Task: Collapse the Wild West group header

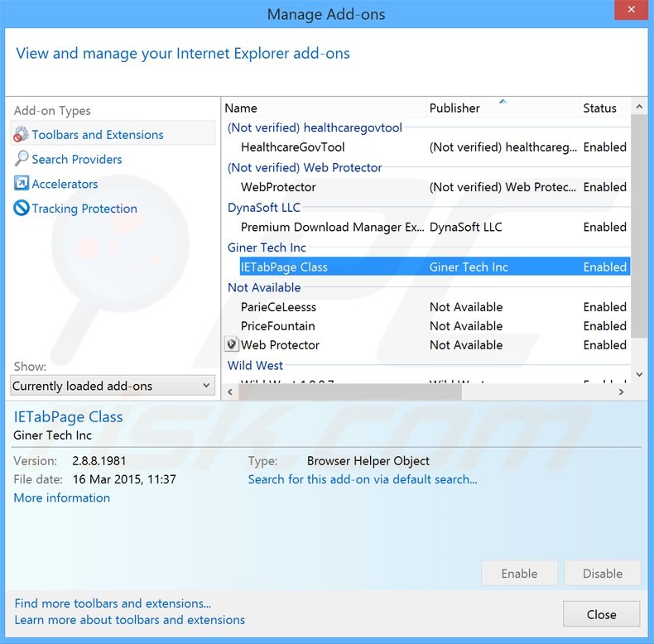Action: coord(255,365)
